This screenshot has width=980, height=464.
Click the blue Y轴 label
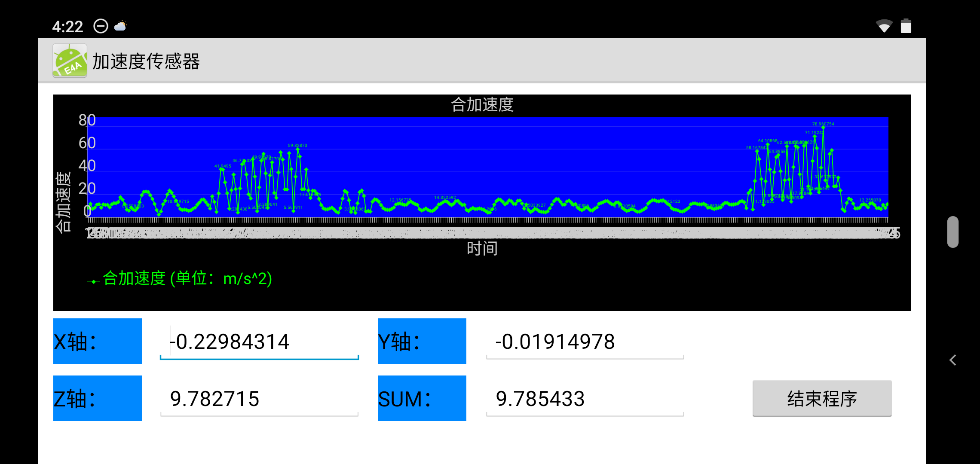pyautogui.click(x=422, y=341)
